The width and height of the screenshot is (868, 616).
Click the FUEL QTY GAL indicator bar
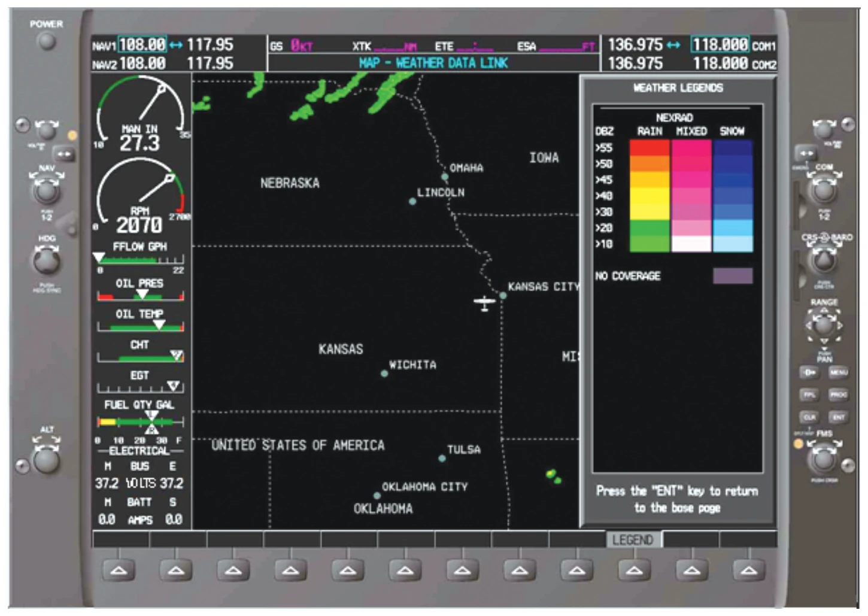[141, 422]
